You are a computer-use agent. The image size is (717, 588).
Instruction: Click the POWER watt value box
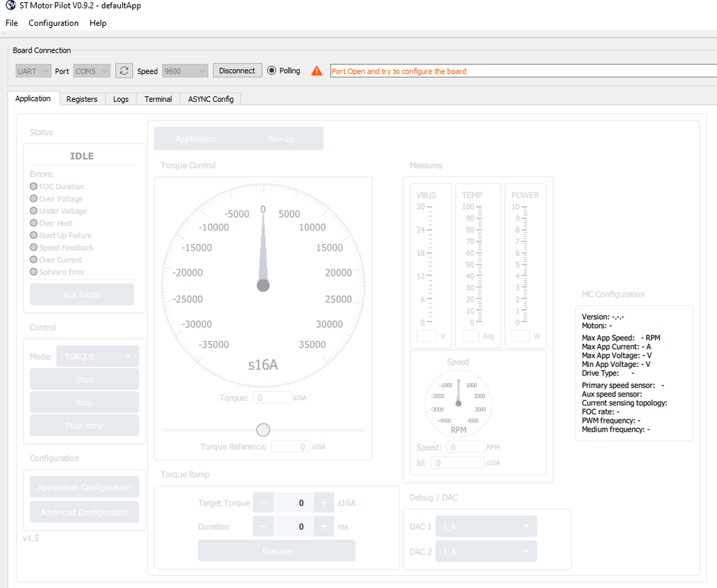pos(521,336)
